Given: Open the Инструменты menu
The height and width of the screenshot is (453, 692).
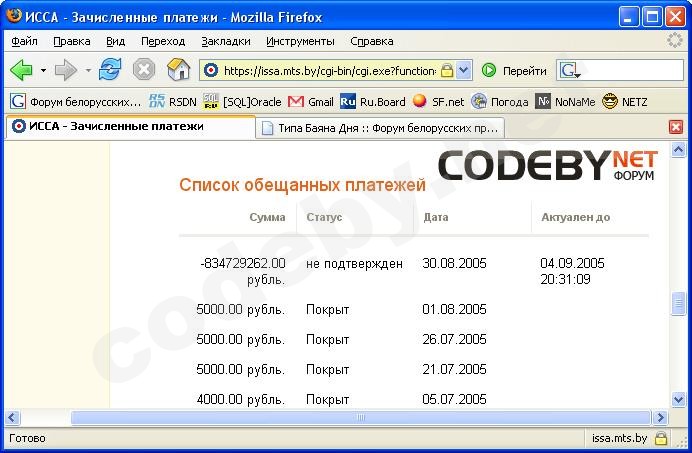Looking at the screenshot, I should tap(300, 41).
